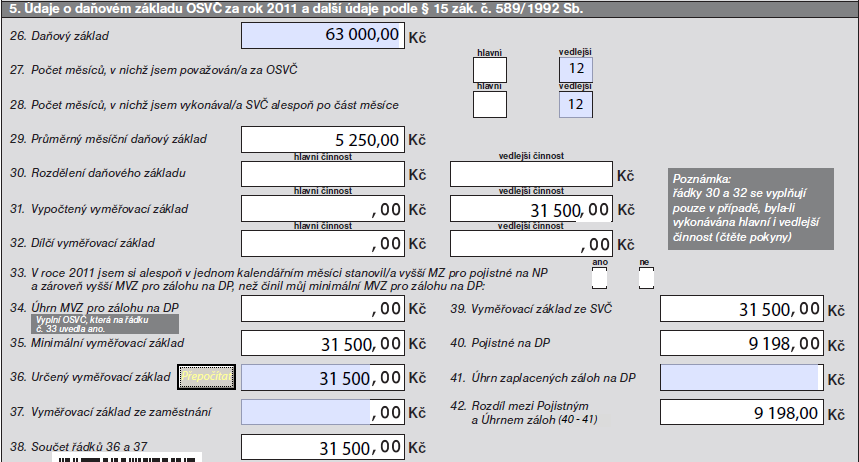Click 'hlavní' months box on row 28
Image resolution: width=859 pixels, height=462 pixels.
pyautogui.click(x=489, y=104)
